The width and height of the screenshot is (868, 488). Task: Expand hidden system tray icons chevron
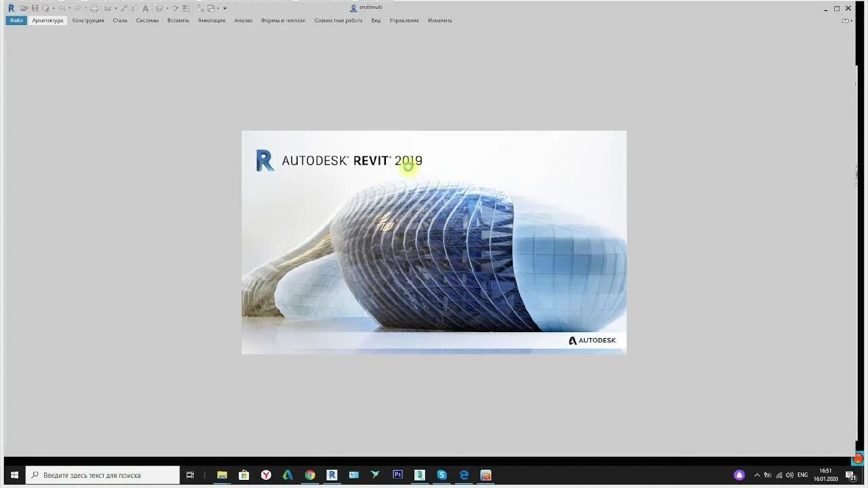coord(757,475)
